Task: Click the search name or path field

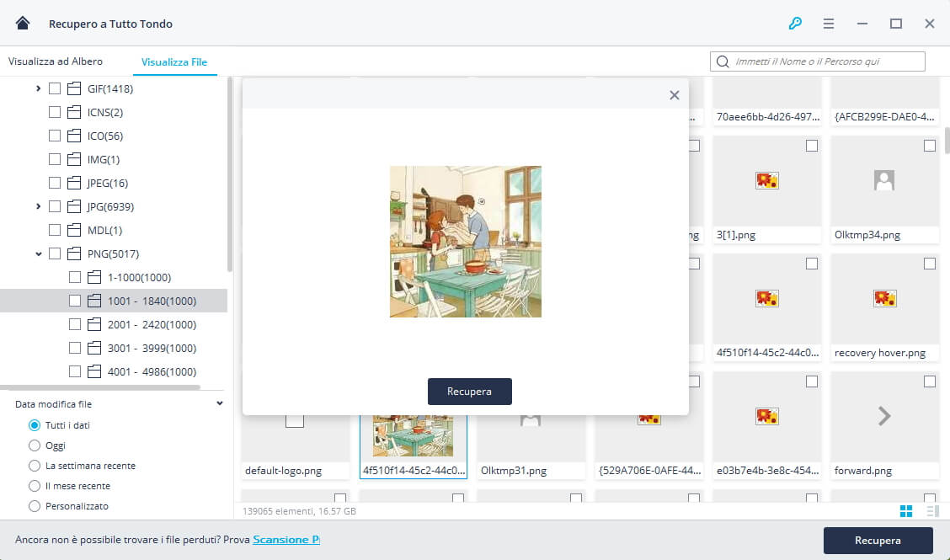Action: click(817, 61)
